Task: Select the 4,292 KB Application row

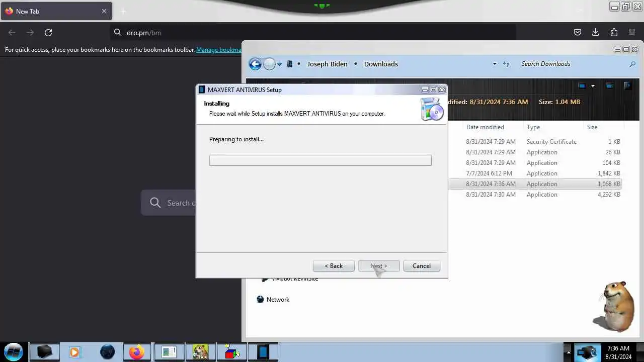Action: click(534, 195)
